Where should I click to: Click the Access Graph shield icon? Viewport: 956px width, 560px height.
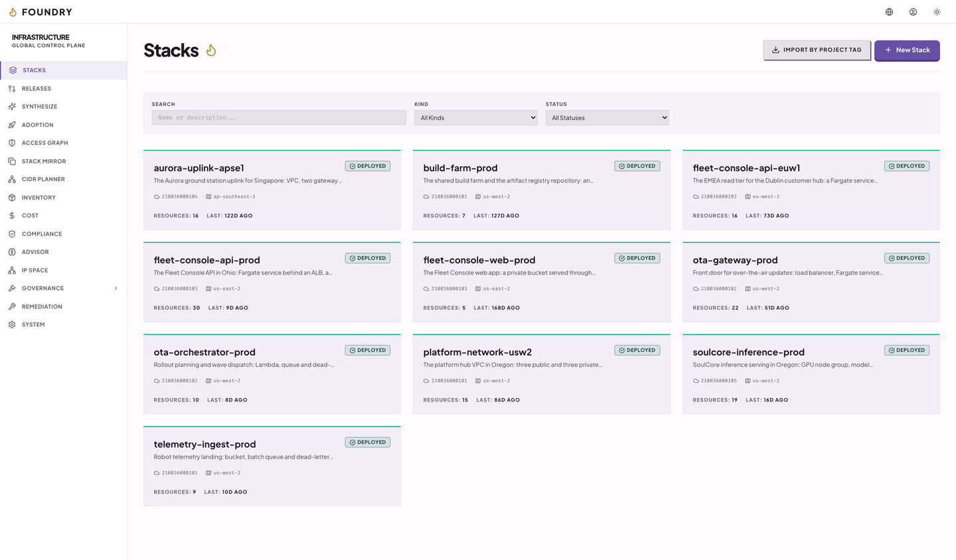click(12, 143)
